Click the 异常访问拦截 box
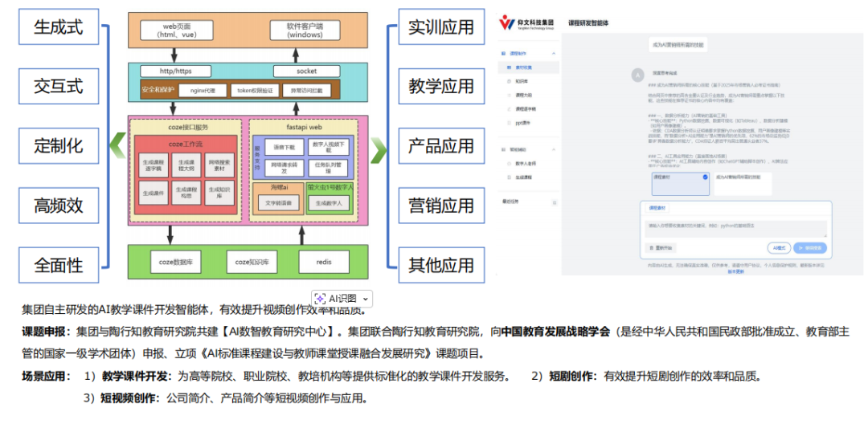 coord(306,90)
